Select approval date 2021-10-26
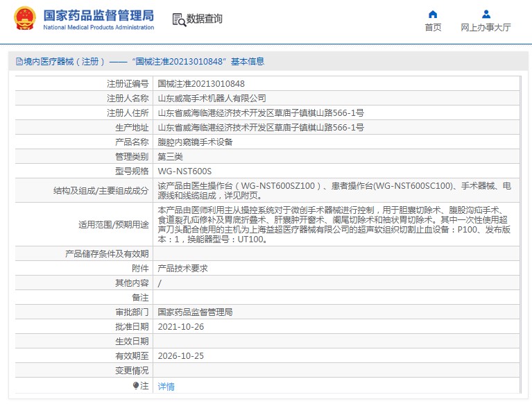Screen dimensions: 532x404 tap(181, 326)
